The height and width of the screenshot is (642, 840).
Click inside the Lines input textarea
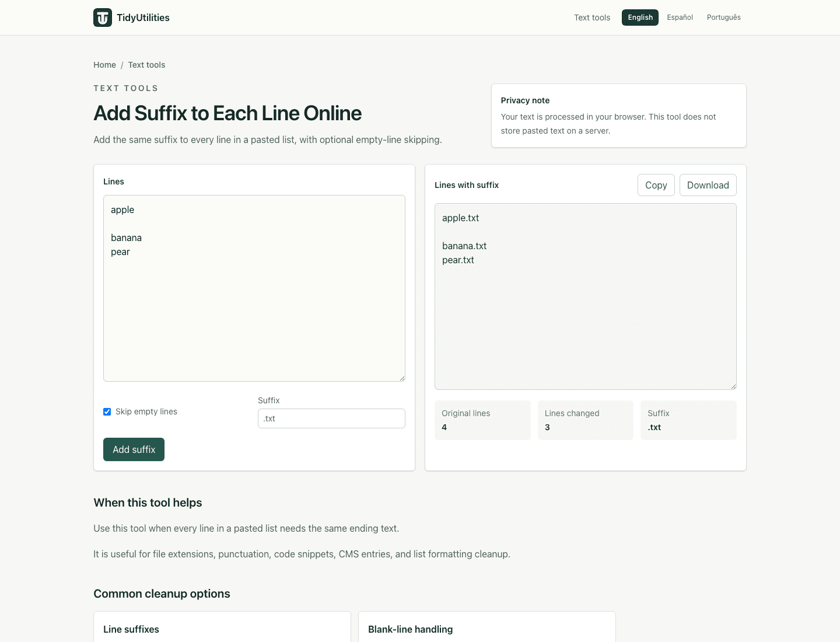pos(254,288)
